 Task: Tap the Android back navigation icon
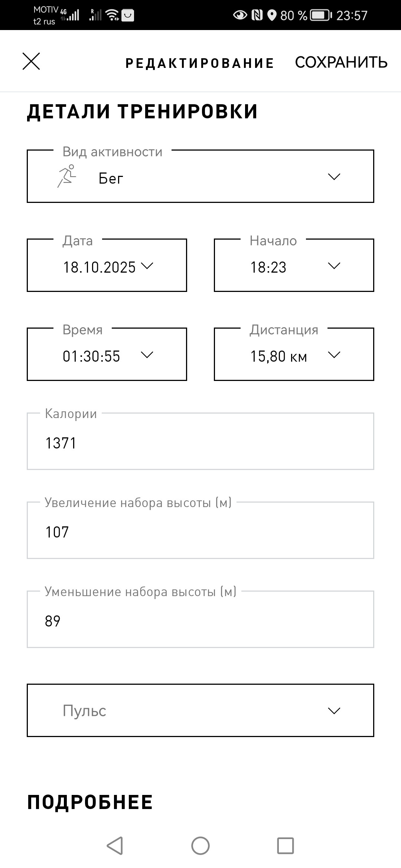115,846
